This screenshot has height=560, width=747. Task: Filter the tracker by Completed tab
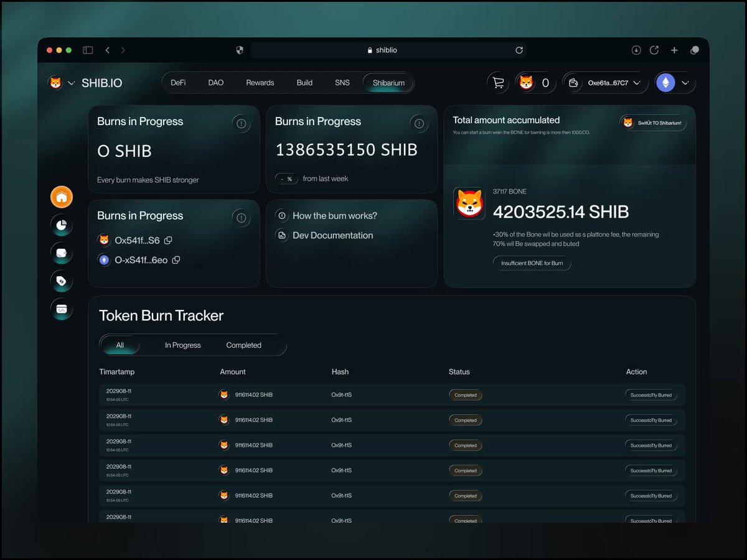pyautogui.click(x=244, y=345)
